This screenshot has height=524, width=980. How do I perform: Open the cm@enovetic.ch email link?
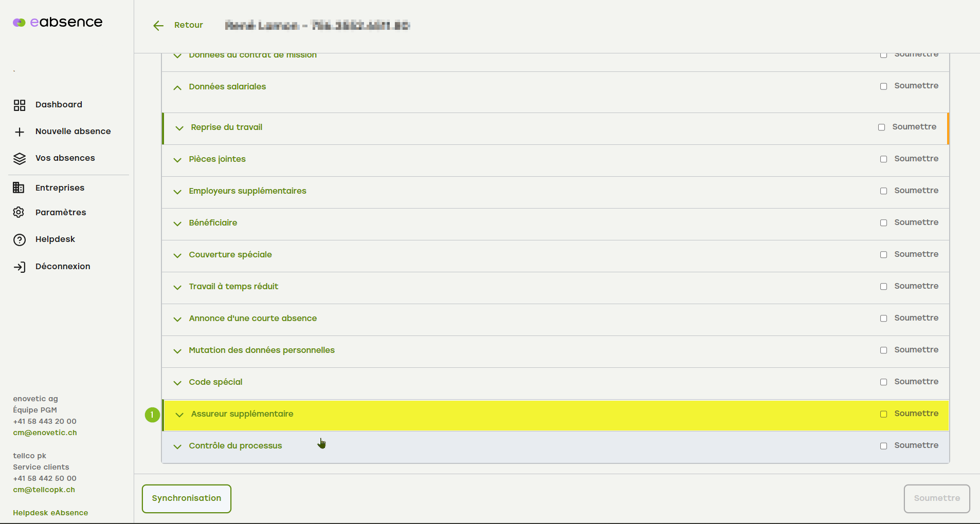pyautogui.click(x=45, y=433)
